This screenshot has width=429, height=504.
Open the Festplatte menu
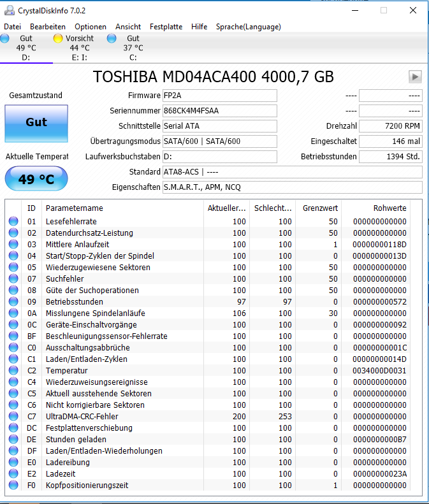[166, 27]
